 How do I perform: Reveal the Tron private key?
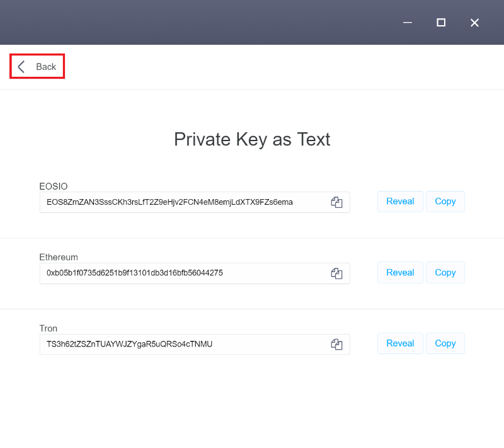click(400, 343)
